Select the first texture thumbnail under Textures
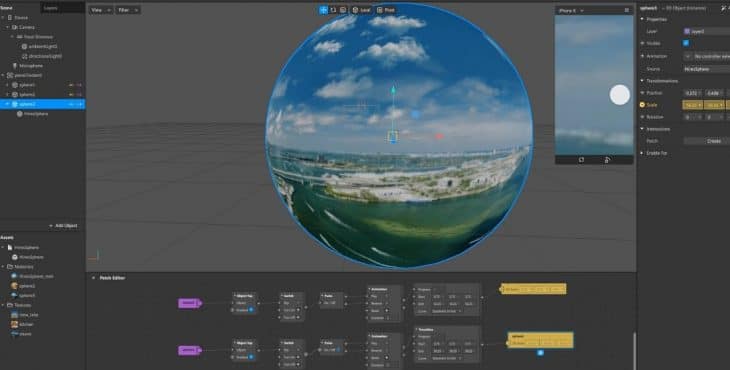Image resolution: width=730 pixels, height=370 pixels. 14,315
